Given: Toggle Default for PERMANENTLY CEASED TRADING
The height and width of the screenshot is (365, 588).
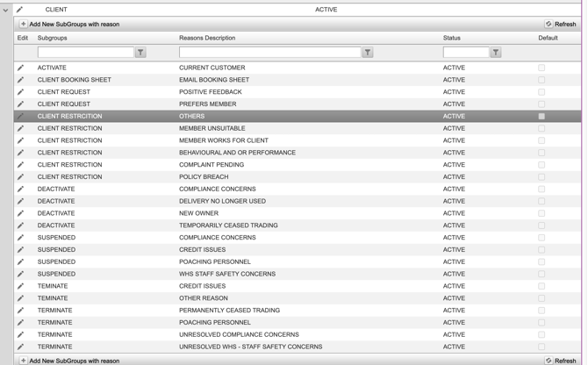Looking at the screenshot, I should [541, 311].
